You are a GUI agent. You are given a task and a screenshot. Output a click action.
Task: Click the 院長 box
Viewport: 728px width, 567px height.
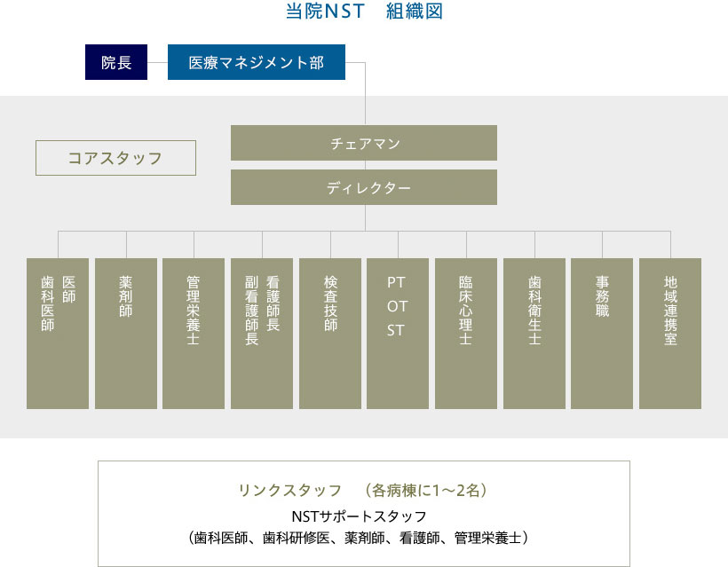point(116,62)
